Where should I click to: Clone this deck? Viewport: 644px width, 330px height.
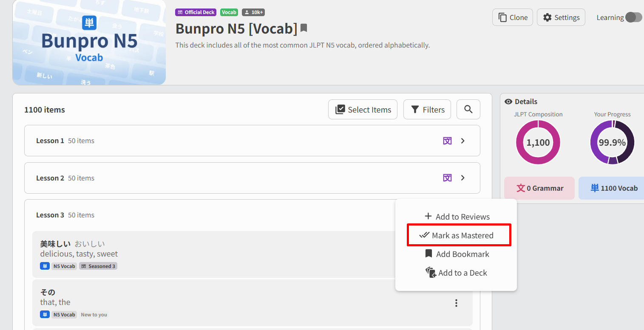point(513,17)
